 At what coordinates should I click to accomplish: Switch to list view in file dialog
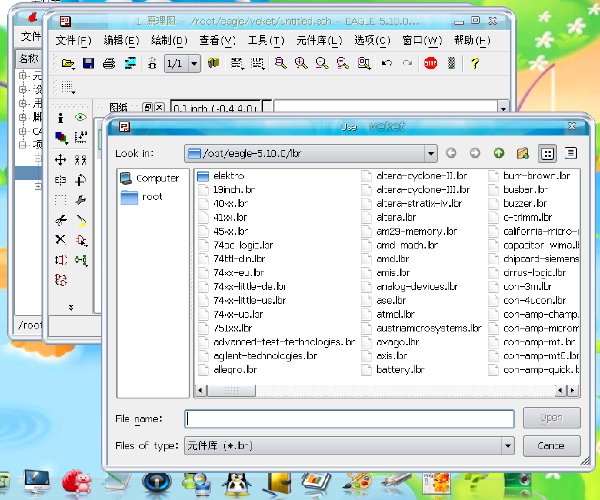pyautogui.click(x=547, y=153)
